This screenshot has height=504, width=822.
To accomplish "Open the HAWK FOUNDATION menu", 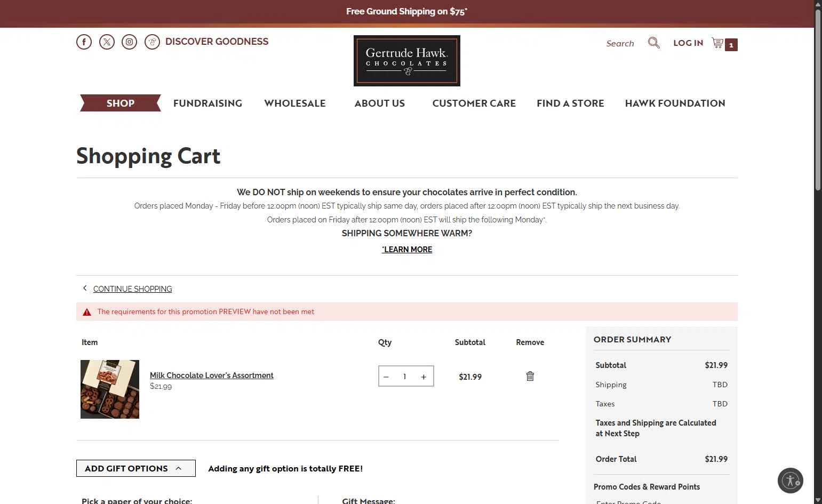I will click(x=675, y=103).
